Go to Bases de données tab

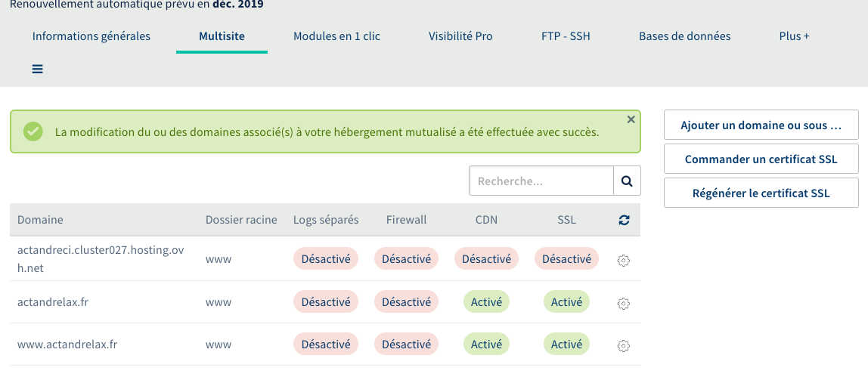pos(684,36)
